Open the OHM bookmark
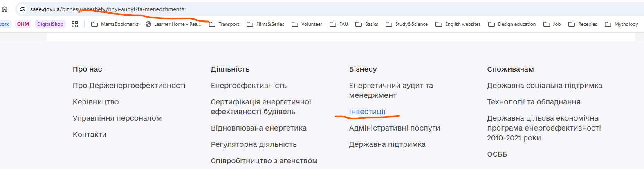Image resolution: width=644 pixels, height=169 pixels. point(23,24)
